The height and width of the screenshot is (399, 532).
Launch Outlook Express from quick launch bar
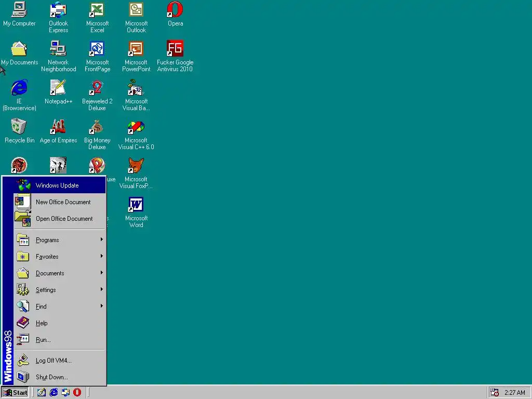coord(65,393)
